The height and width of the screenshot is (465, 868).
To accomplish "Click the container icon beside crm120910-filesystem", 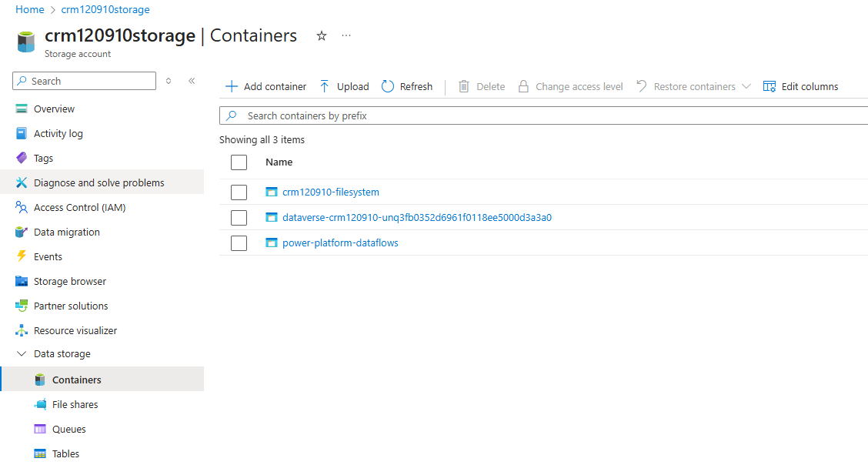I will [x=271, y=192].
